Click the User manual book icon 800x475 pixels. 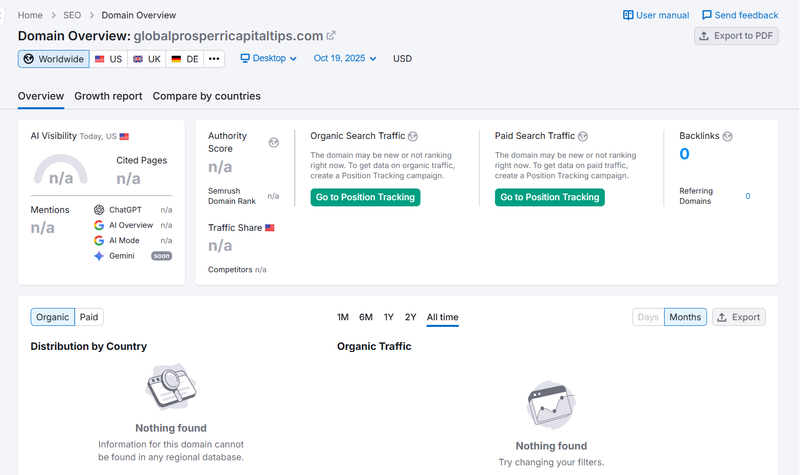(628, 15)
